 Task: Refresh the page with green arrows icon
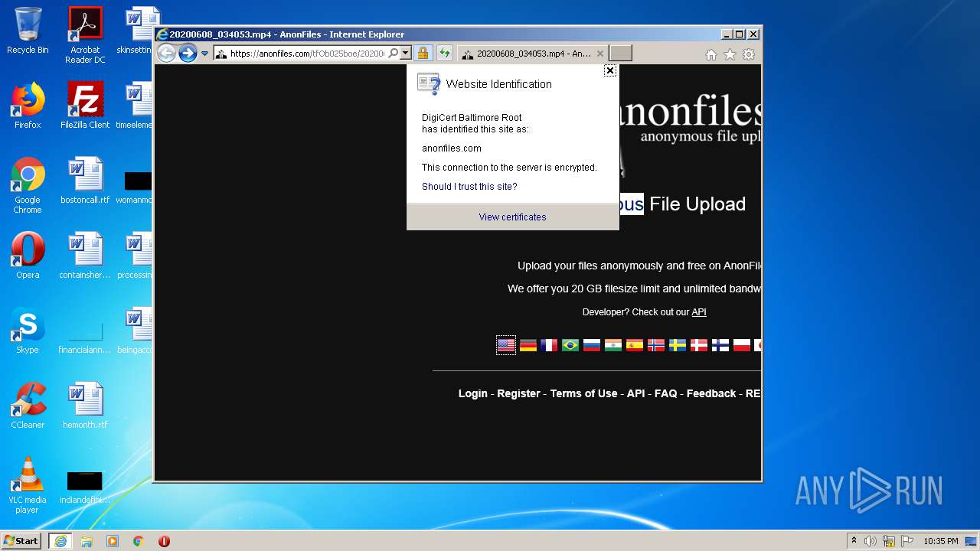[445, 54]
